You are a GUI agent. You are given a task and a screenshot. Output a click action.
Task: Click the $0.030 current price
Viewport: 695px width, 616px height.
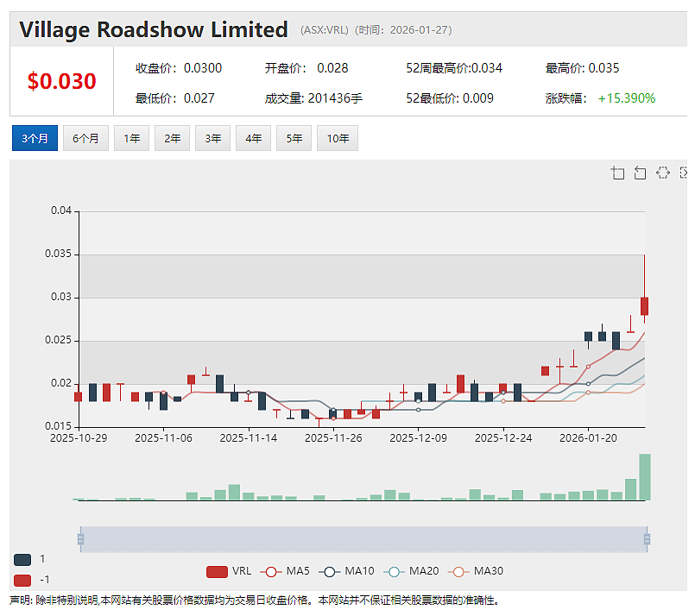point(61,81)
